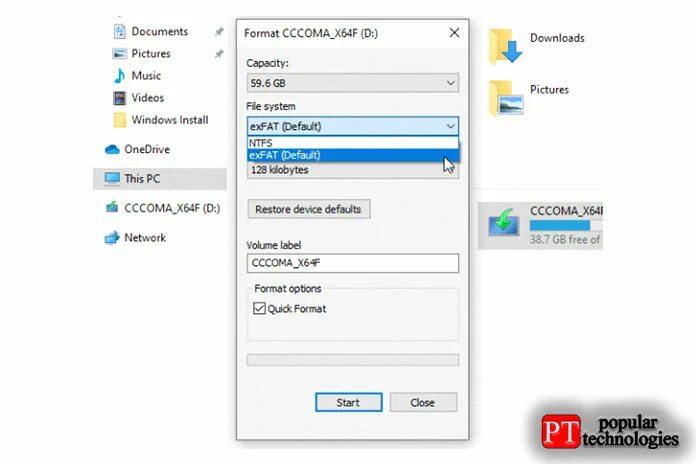Click the Start button to format
This screenshot has width=696, height=464.
coord(348,402)
